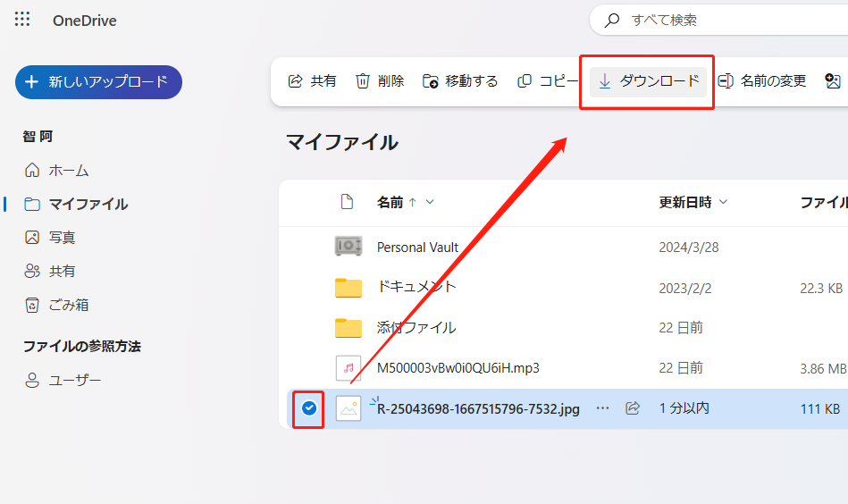848x504 pixels.
Task: Click the 共有 toolbar button
Action: coord(312,81)
